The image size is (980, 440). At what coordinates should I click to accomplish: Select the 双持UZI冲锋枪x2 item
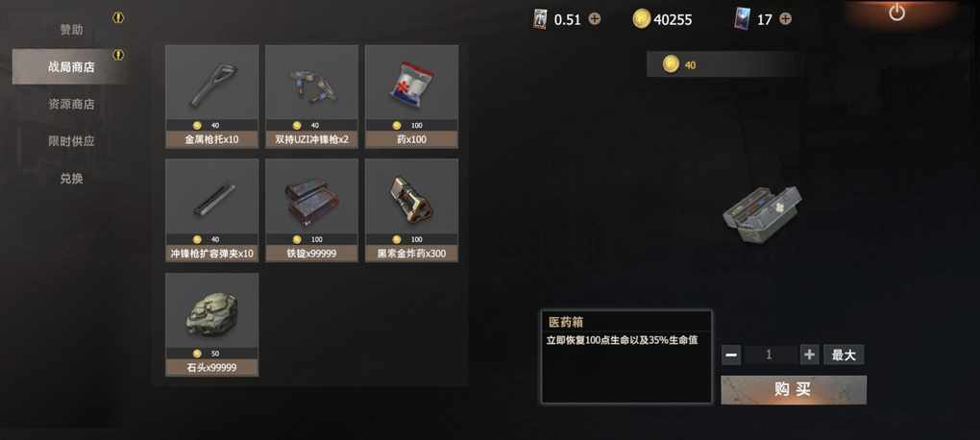tap(312, 96)
